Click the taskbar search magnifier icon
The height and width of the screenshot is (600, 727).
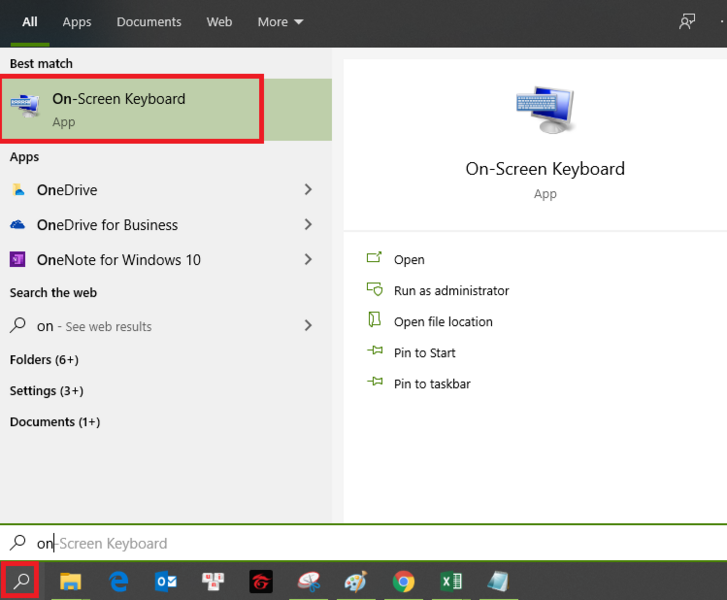tap(21, 581)
